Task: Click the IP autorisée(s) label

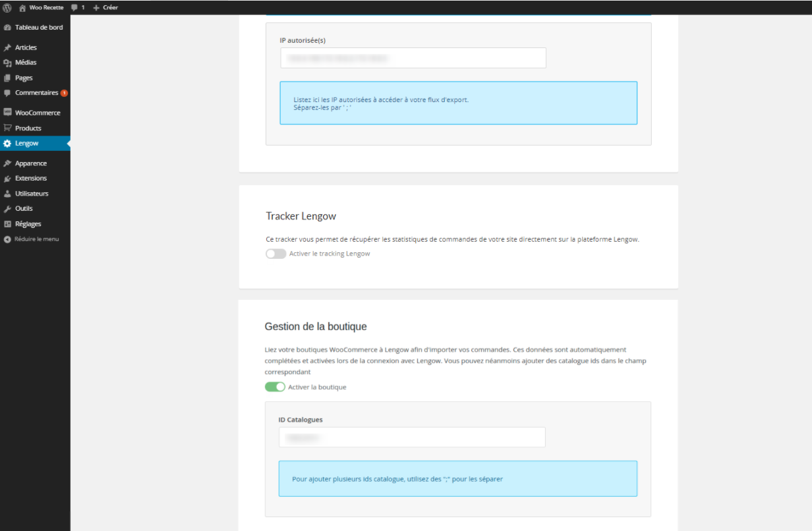Action: (303, 40)
